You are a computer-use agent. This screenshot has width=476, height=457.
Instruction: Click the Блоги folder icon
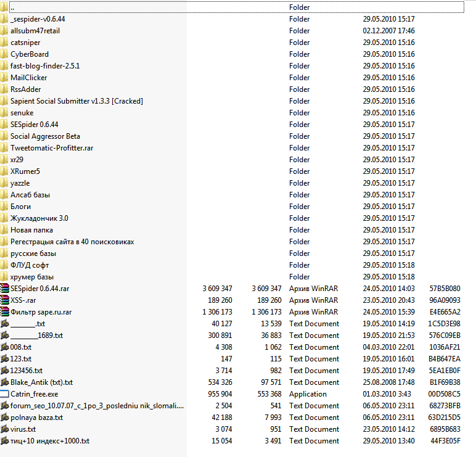[4, 207]
